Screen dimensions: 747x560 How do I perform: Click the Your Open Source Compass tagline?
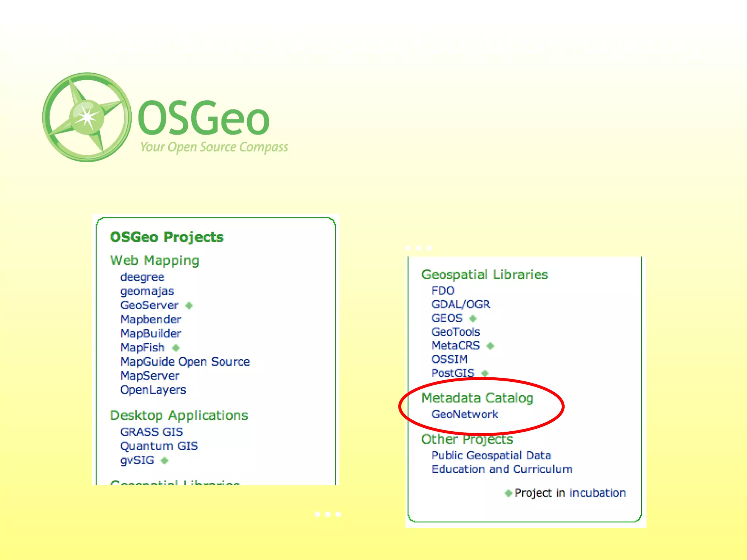tap(214, 147)
